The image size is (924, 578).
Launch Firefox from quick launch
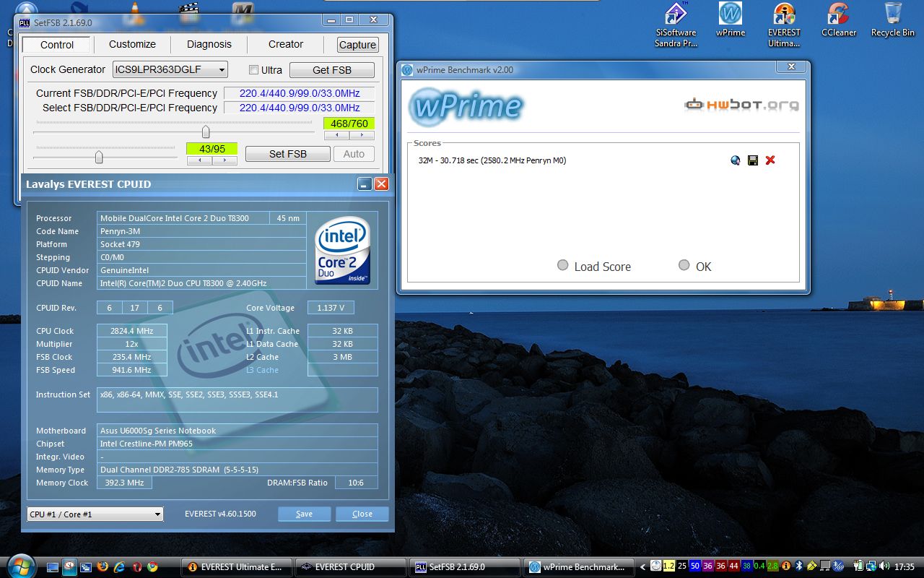tap(103, 567)
